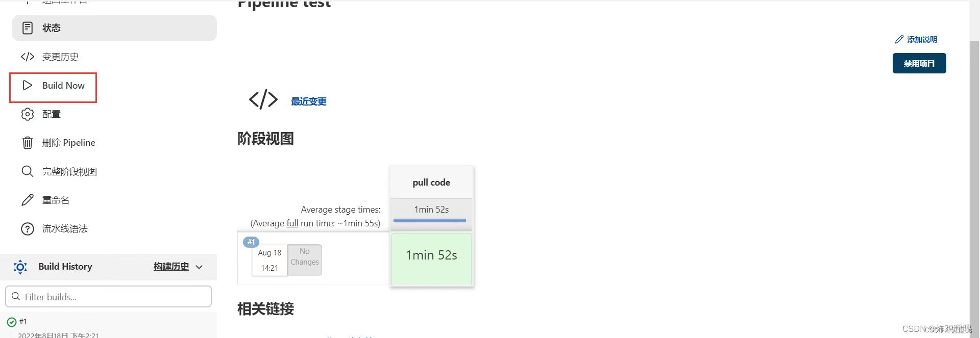The height and width of the screenshot is (338, 980).
Task: Click the green 1min 52s stage cell
Action: [x=431, y=258]
